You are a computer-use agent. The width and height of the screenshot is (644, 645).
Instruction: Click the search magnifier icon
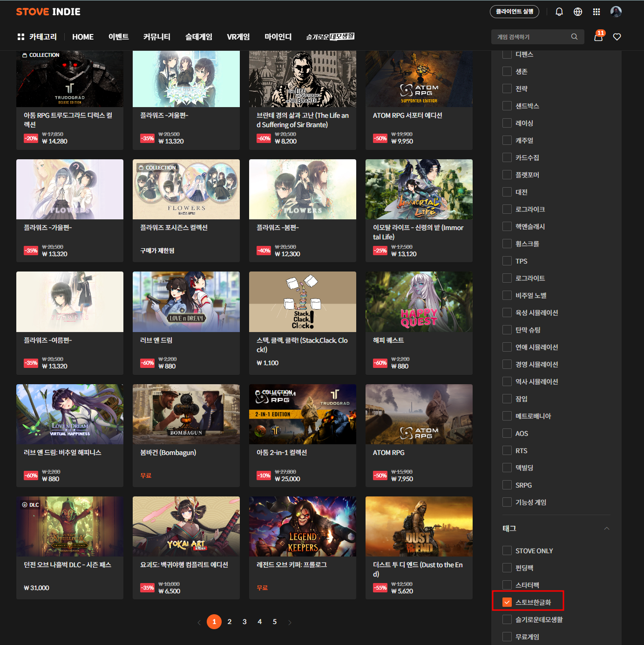pos(574,37)
